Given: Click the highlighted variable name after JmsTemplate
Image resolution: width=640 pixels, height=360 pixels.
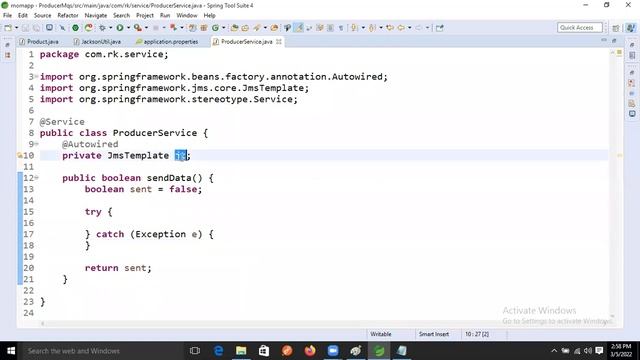Looking at the screenshot, I should pos(180,155).
